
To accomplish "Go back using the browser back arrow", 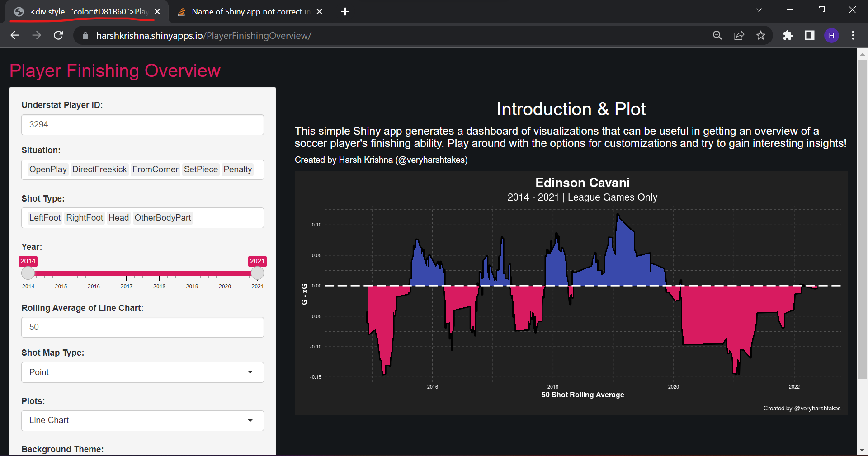I will pos(15,35).
